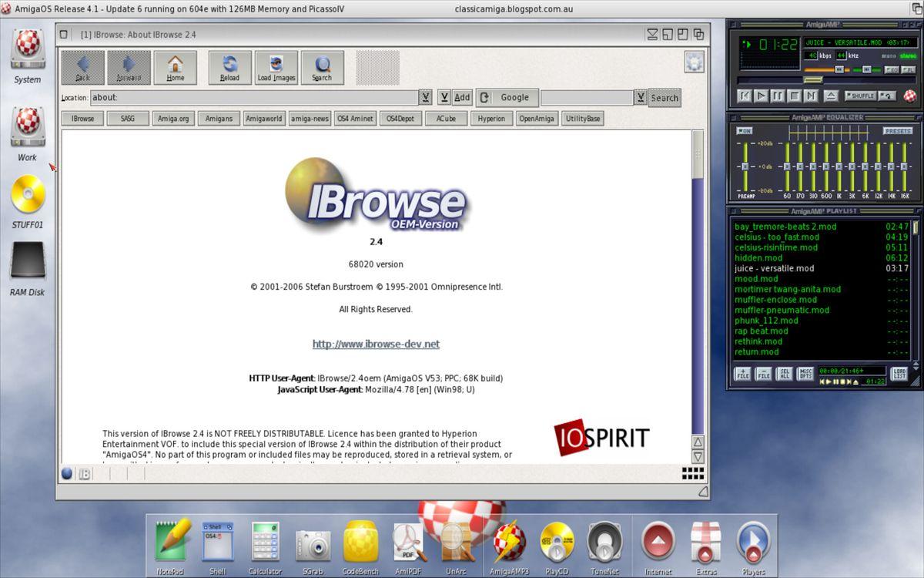This screenshot has width=924, height=578.
Task: Click the Sel All playlist button
Action: tap(784, 374)
